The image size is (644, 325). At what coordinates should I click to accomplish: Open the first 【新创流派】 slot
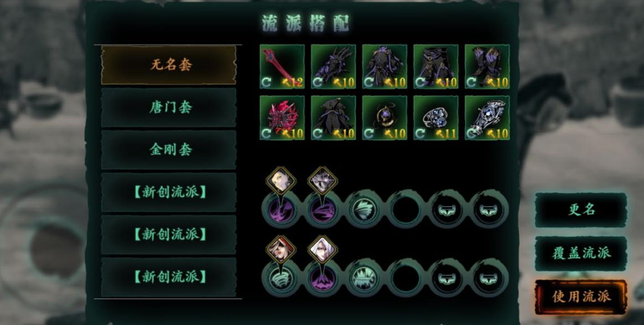pos(169,192)
